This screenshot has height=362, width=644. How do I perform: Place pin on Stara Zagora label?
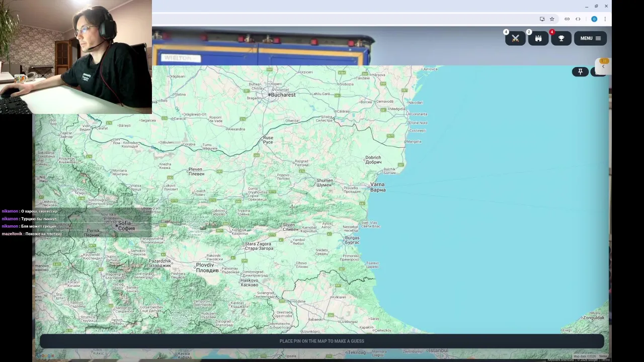pos(259,246)
